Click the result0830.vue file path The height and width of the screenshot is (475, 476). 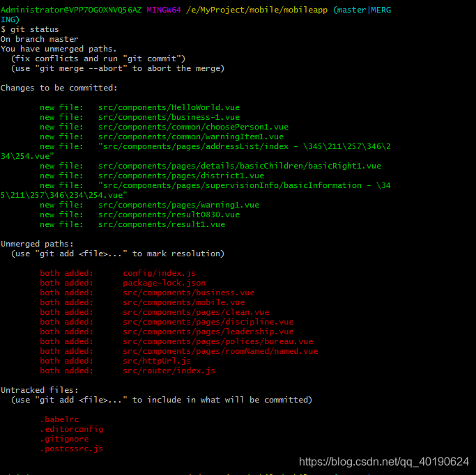pos(169,215)
